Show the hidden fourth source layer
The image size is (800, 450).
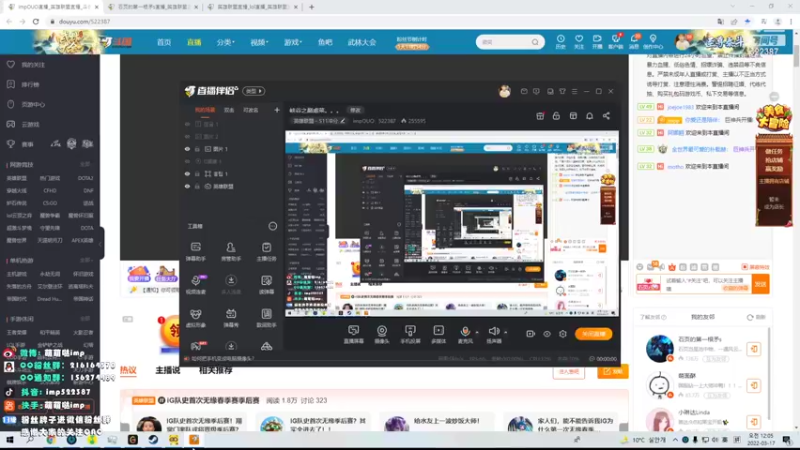(x=187, y=161)
